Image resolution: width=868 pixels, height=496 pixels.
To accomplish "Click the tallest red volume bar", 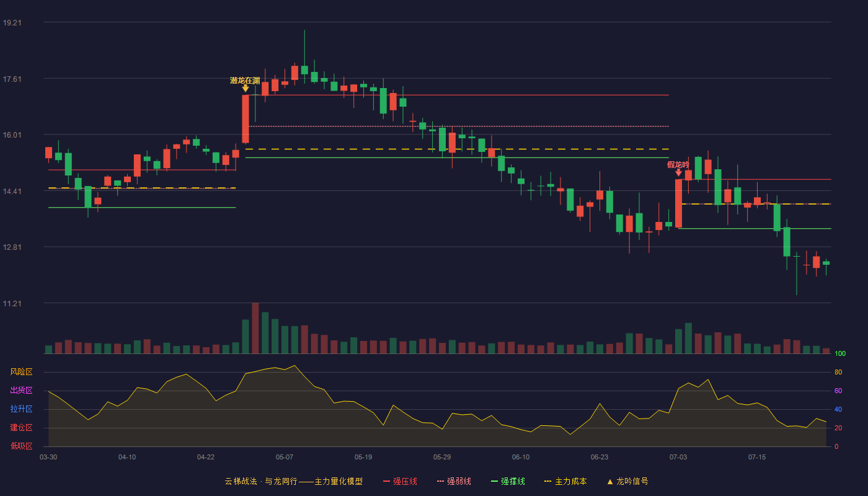I will coord(255,328).
